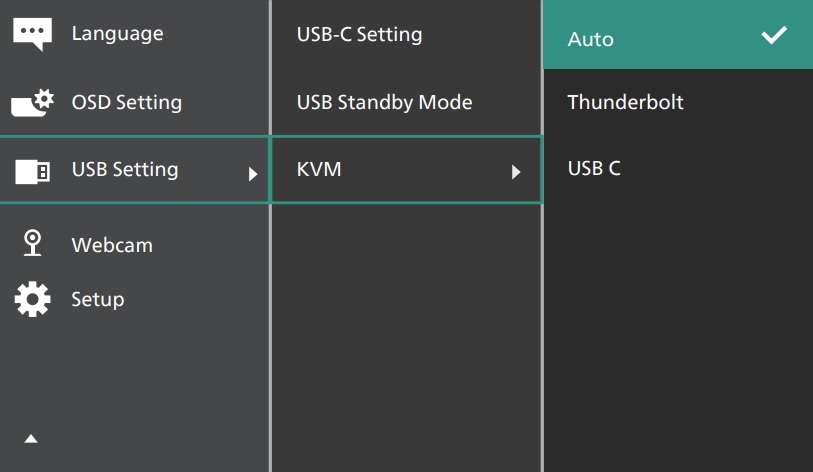The image size is (813, 472).
Task: Select the USB Setting text label
Action: pos(124,169)
